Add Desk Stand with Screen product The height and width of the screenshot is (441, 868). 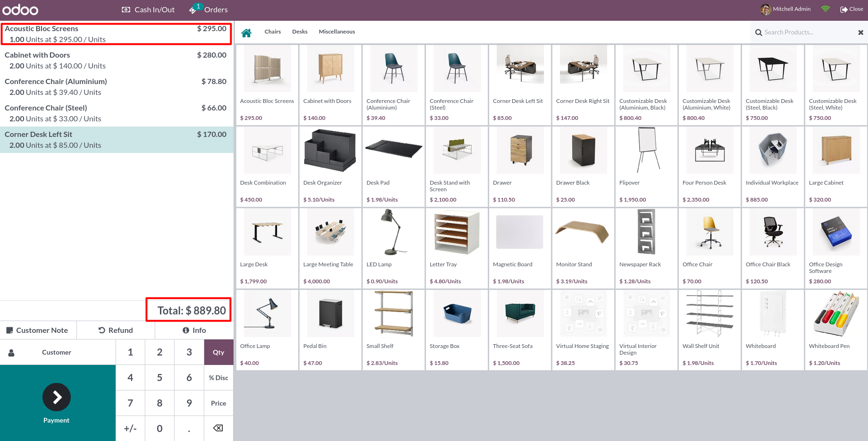tap(457, 167)
